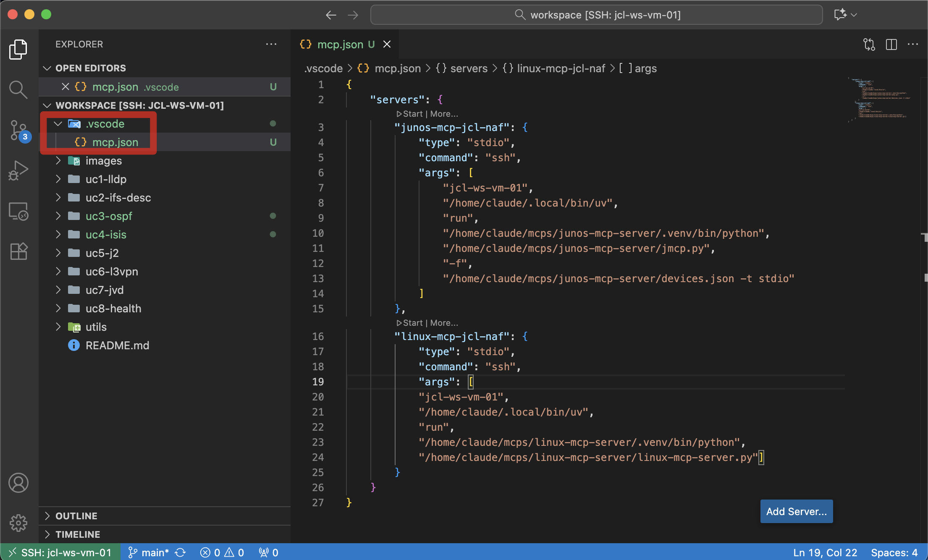This screenshot has height=560, width=928.
Task: Open the Explorer view in activity bar
Action: tap(18, 50)
